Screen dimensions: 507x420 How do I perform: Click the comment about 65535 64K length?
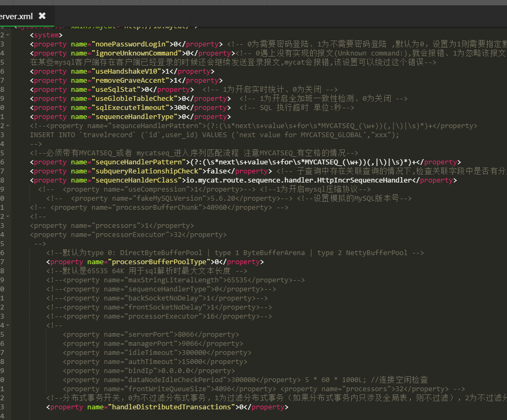[147, 271]
